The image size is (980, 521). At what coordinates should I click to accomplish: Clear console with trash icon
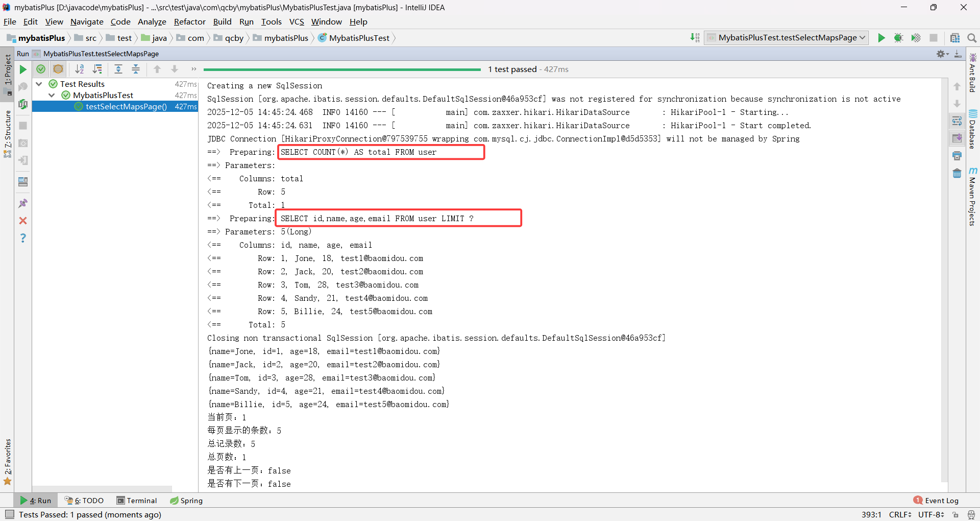(957, 173)
